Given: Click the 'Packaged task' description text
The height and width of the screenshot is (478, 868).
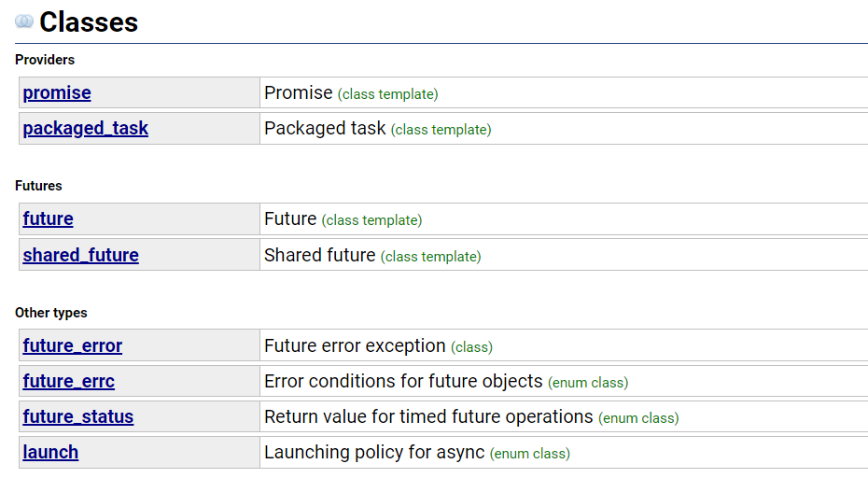Looking at the screenshot, I should [x=325, y=129].
